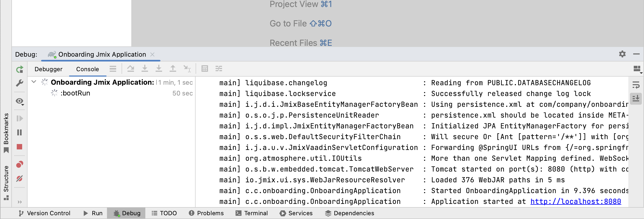Toggle soft-wrap in console output
644x219 pixels.
click(636, 85)
